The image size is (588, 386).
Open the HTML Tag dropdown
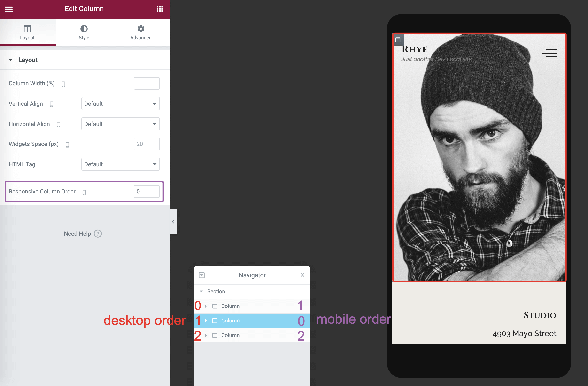click(120, 164)
